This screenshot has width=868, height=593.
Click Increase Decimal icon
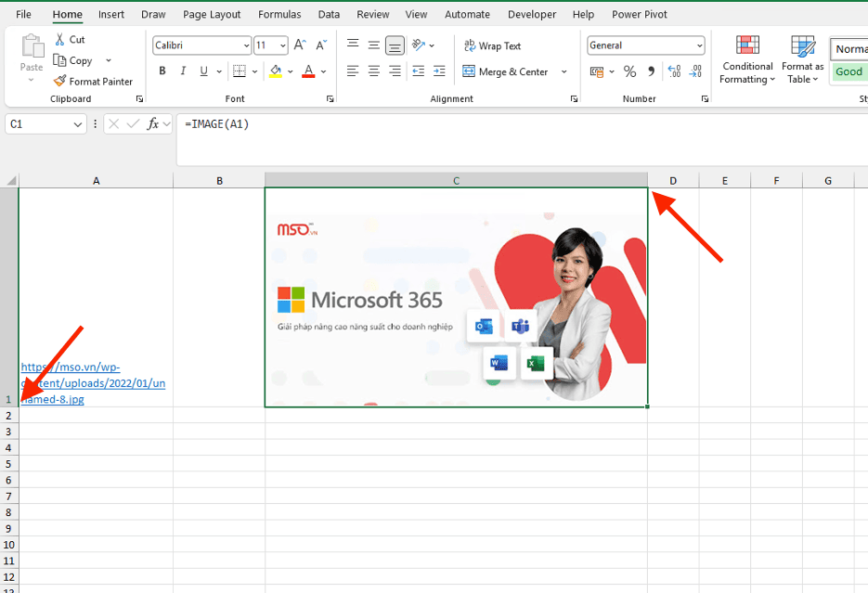(674, 71)
